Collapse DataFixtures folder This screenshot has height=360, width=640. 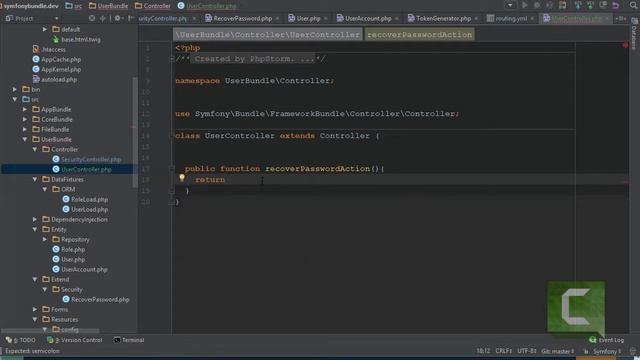coord(35,179)
